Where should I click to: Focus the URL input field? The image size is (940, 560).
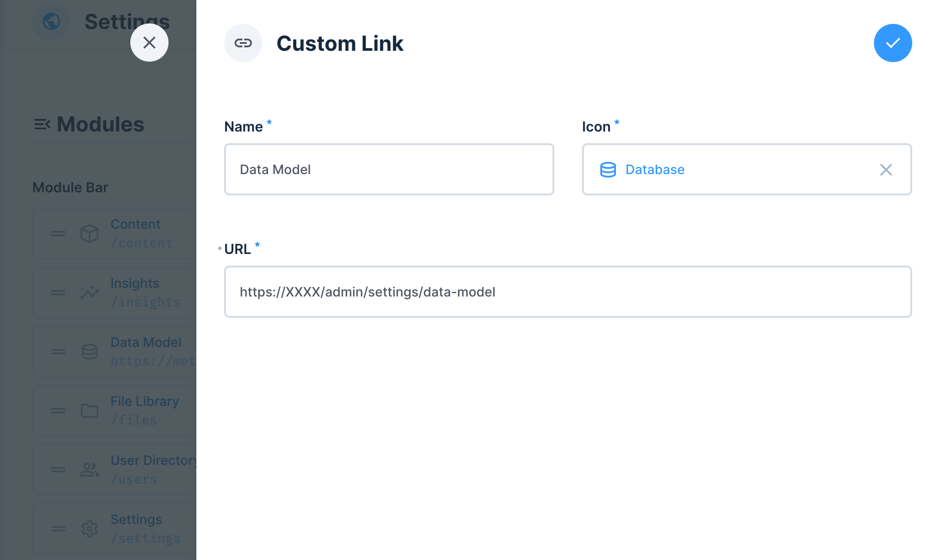(565, 292)
